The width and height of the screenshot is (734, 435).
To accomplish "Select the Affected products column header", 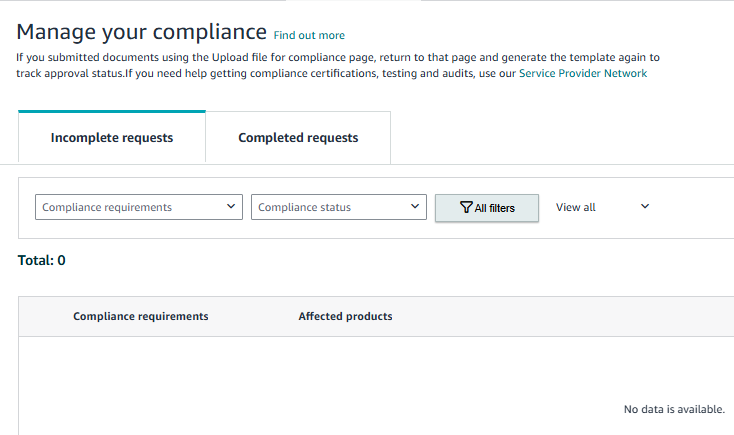I will click(345, 316).
